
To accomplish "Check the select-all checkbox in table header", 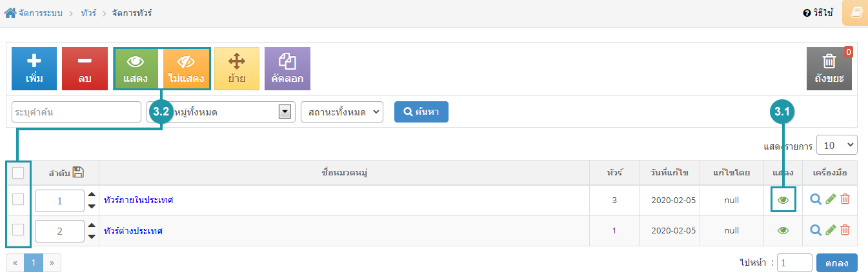I will click(x=18, y=172).
